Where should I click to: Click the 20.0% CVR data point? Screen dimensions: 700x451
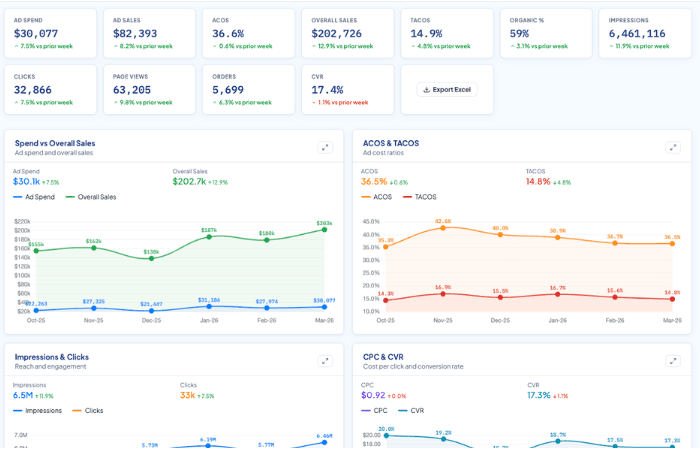386,435
